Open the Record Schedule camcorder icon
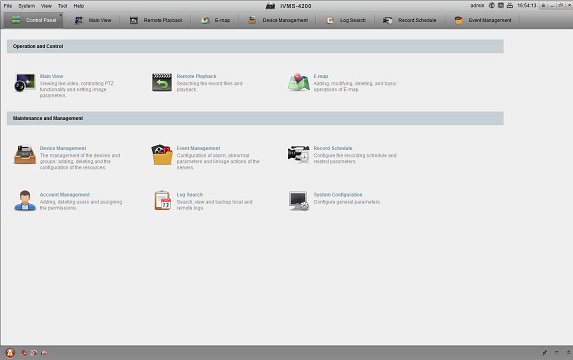The height and width of the screenshot is (360, 573). (x=299, y=154)
